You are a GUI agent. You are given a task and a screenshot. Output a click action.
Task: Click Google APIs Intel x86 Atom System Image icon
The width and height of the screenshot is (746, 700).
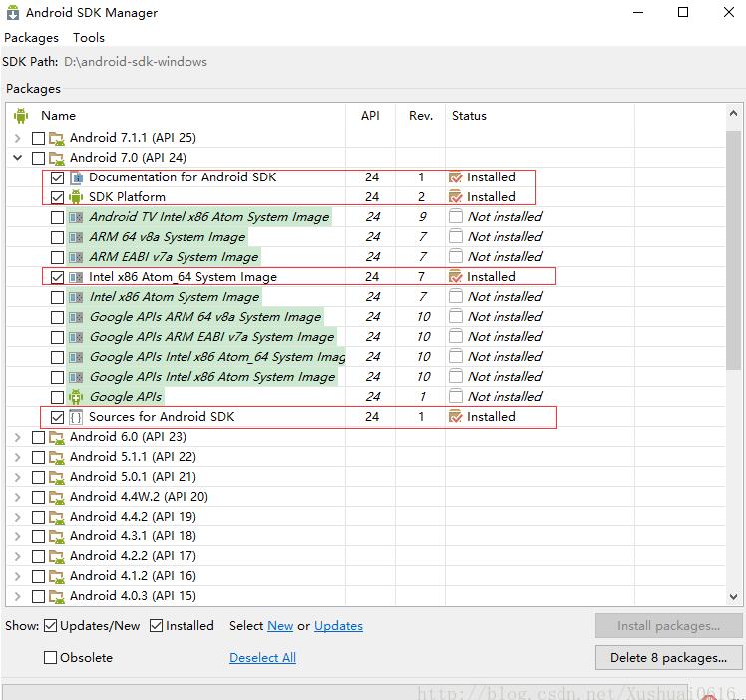(76, 378)
